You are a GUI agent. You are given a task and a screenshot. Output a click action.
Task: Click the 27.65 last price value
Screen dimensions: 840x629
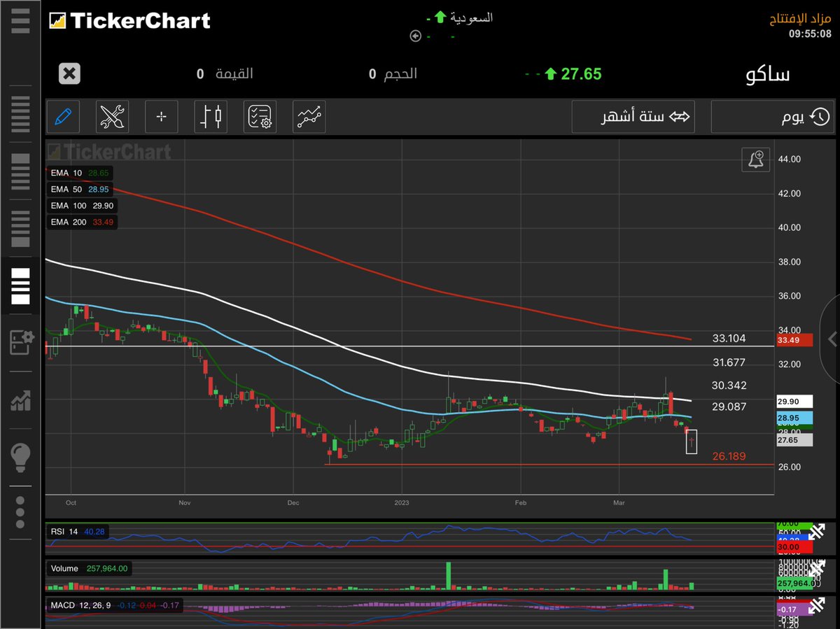click(581, 74)
